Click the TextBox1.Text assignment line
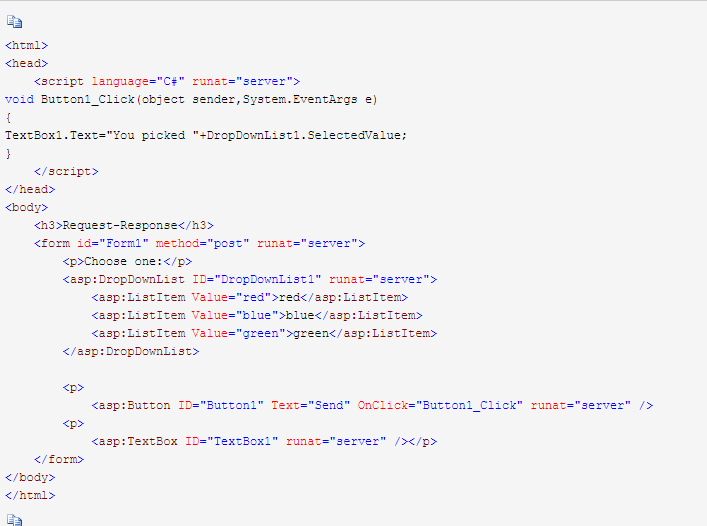 coord(206,135)
